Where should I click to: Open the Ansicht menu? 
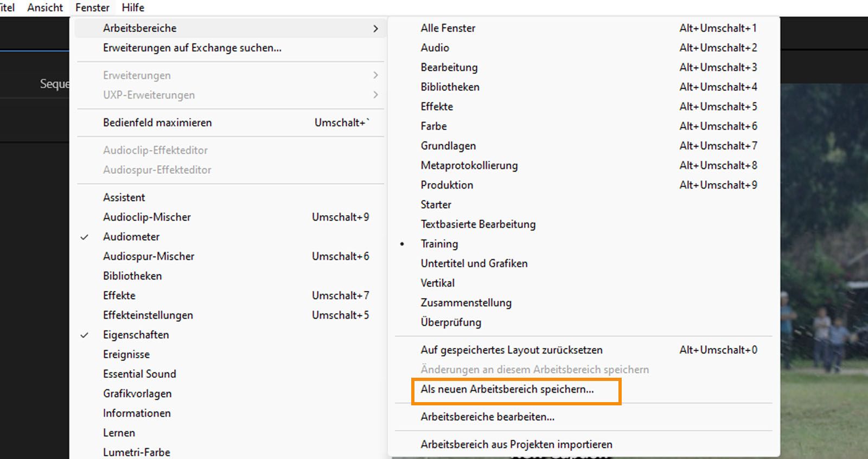pyautogui.click(x=45, y=8)
